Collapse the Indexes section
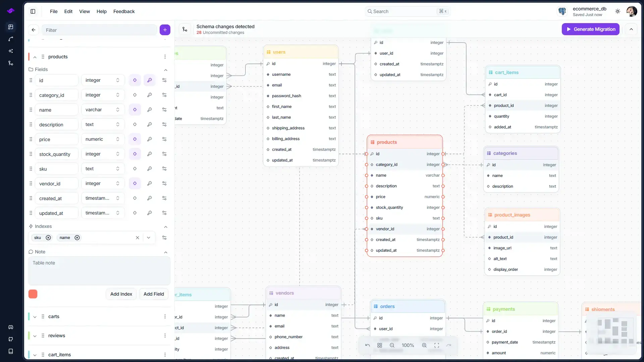 pos(166,227)
